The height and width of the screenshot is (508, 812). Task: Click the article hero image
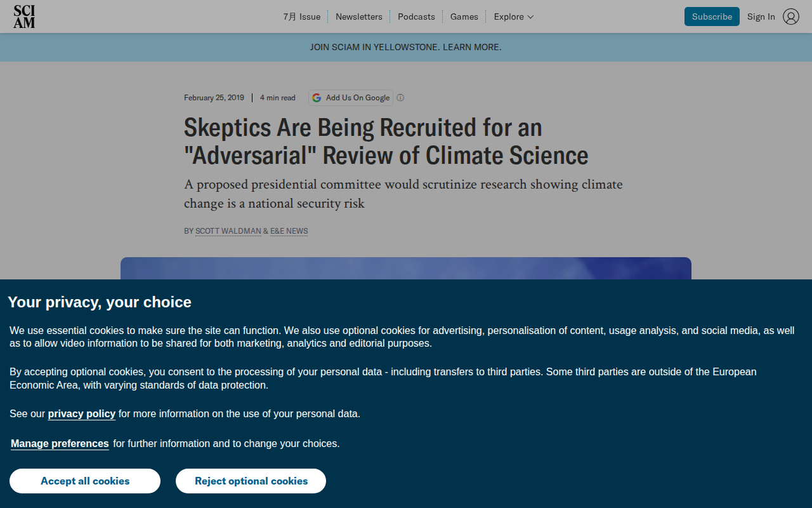click(x=406, y=268)
